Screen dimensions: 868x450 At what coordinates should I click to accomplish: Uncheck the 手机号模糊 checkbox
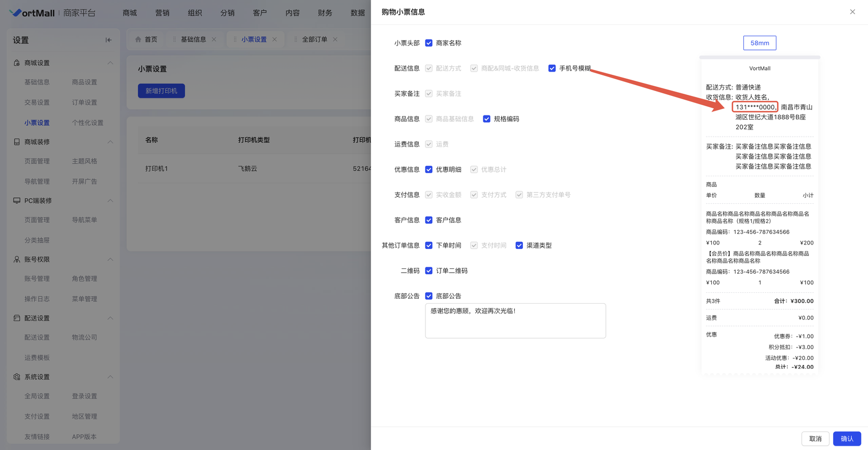(552, 68)
